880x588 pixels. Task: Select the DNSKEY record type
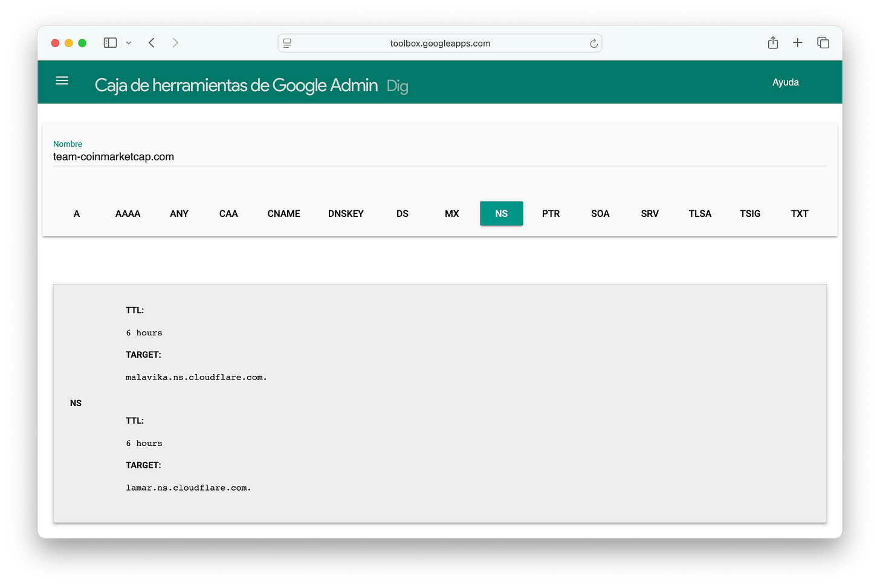346,214
